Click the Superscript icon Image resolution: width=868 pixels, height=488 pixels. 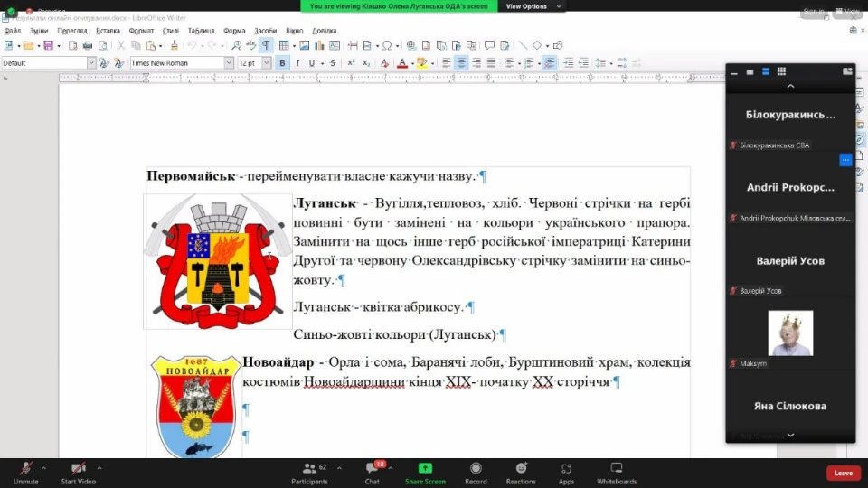pyautogui.click(x=351, y=63)
